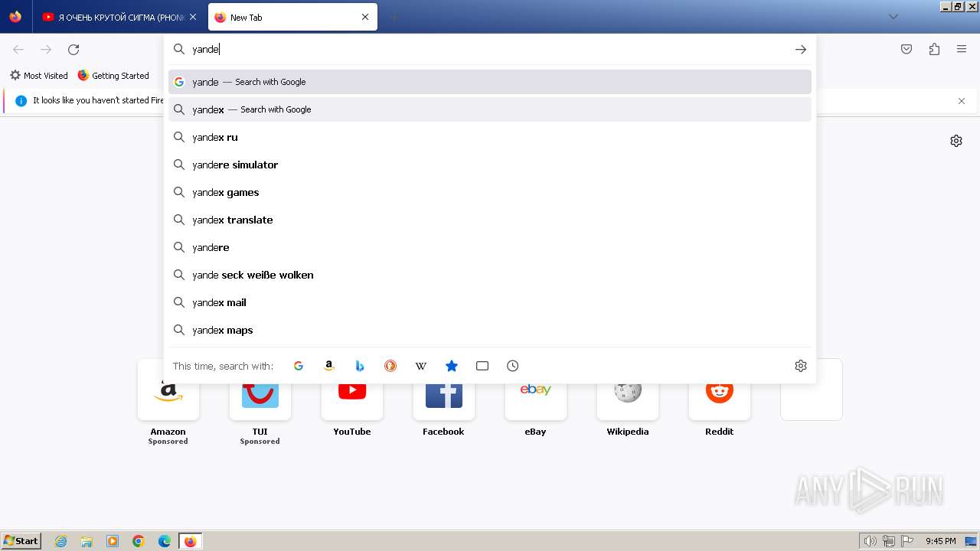Open the Windows Start menu
Viewport: 980px width, 551px height.
click(21, 541)
